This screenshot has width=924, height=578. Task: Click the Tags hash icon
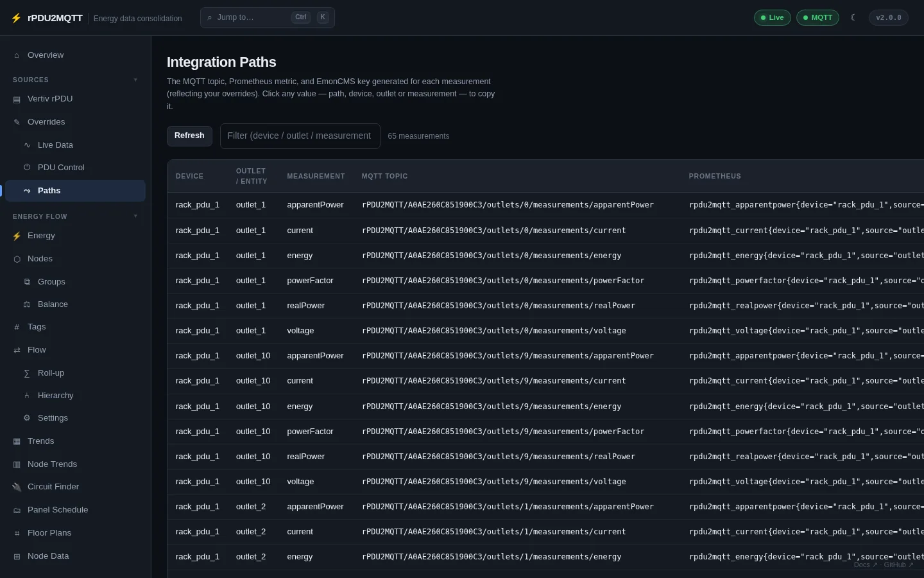(x=17, y=327)
